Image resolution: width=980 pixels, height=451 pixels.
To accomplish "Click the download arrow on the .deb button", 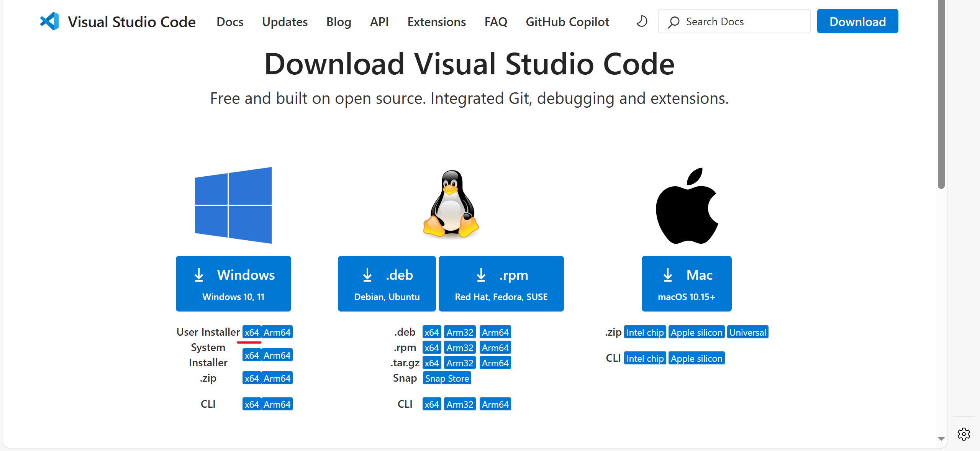I will pos(367,275).
